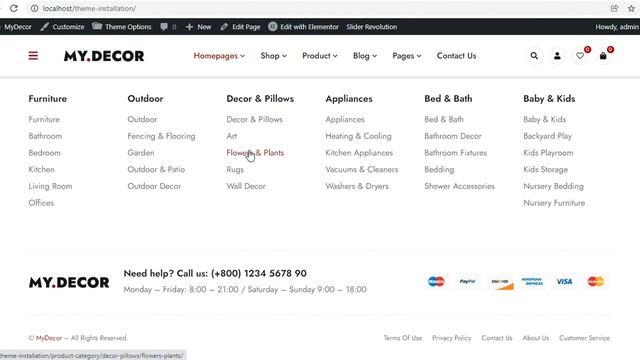Click the Wall Decor link
The image size is (640, 360).
coord(246,186)
